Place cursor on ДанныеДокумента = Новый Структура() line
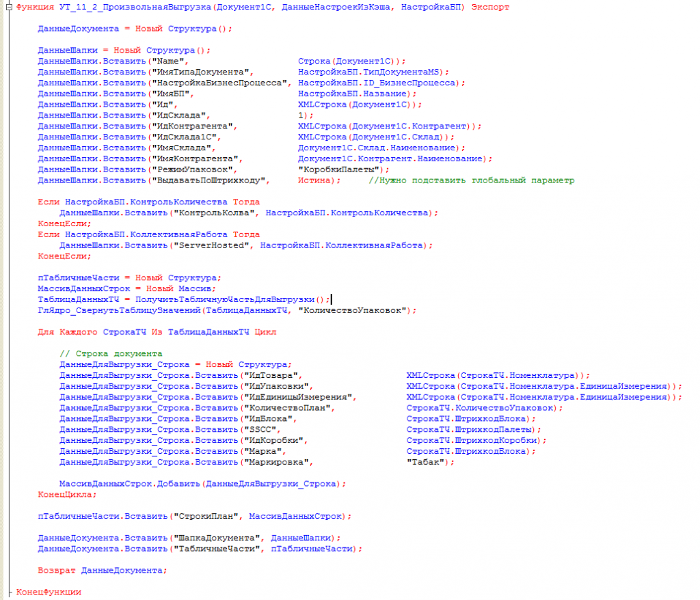700x600 pixels. (x=135, y=29)
